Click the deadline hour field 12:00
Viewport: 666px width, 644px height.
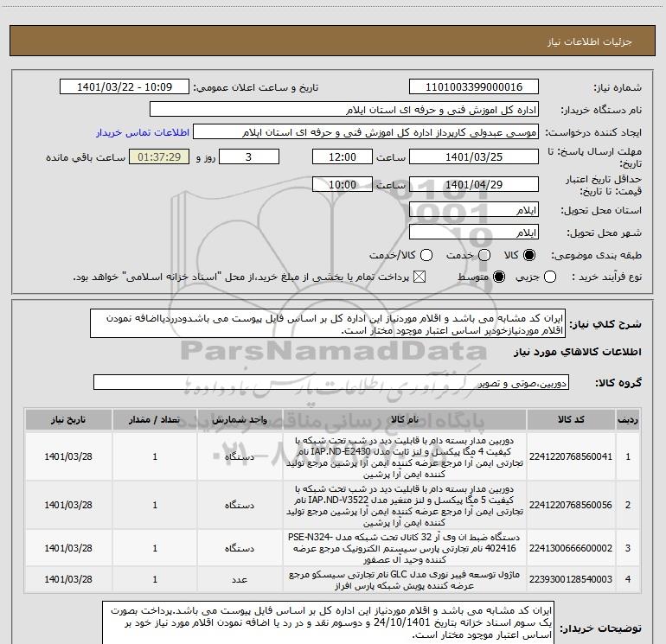click(343, 156)
